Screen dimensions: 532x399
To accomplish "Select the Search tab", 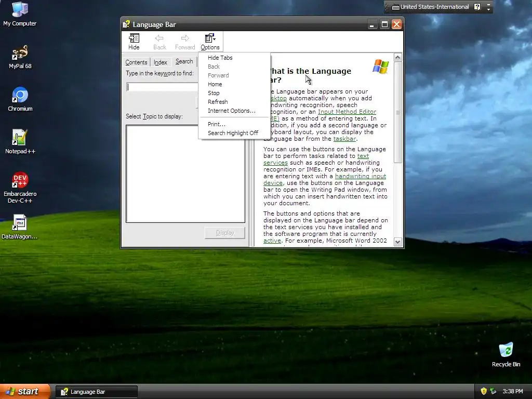I will 184,61.
